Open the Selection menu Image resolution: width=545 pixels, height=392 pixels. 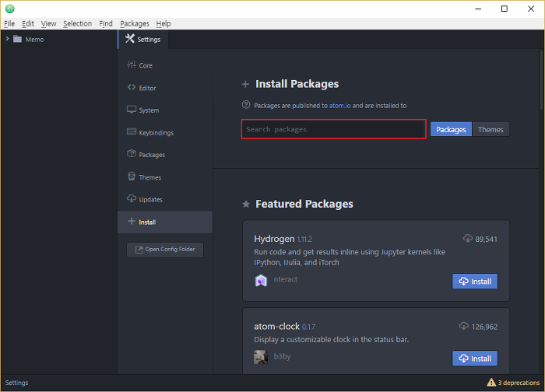coord(78,23)
